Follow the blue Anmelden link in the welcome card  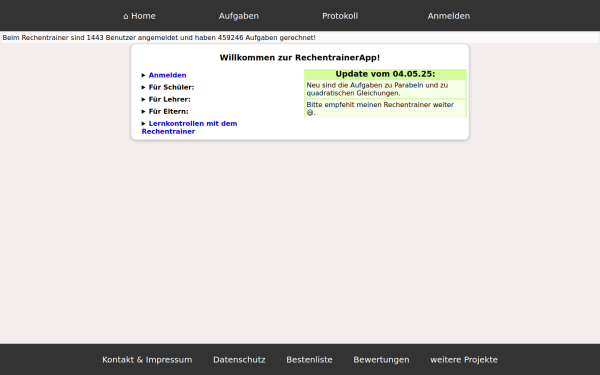[167, 75]
